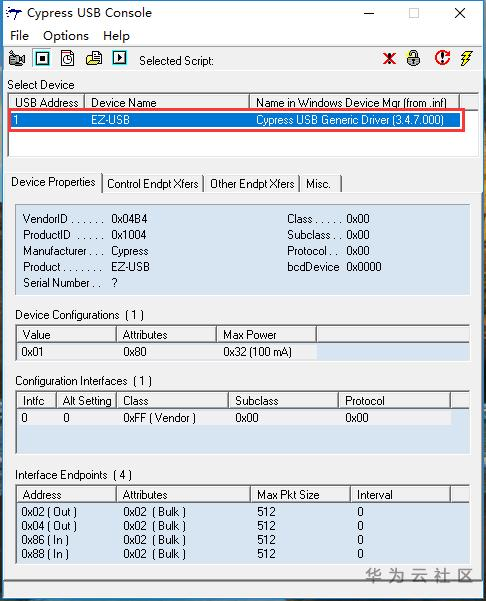Viewport: 486px width, 601px height.
Task: Click the Intfc column header
Action: (x=37, y=401)
